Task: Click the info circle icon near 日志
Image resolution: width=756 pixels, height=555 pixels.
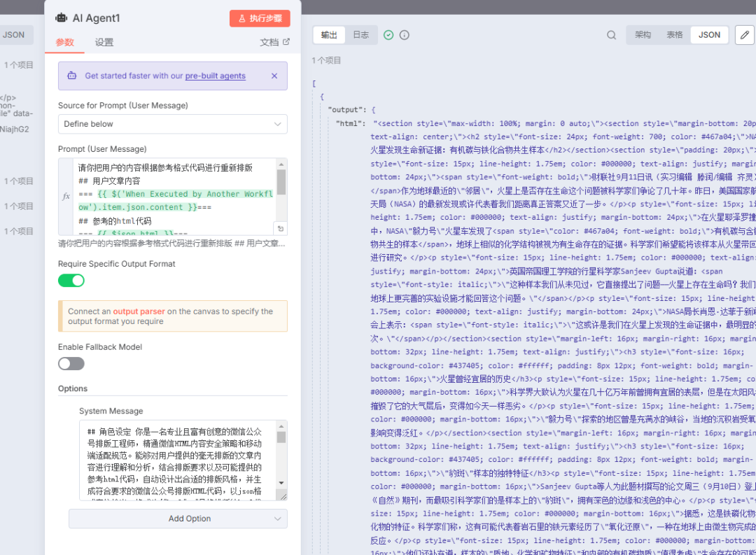Action: (x=405, y=35)
